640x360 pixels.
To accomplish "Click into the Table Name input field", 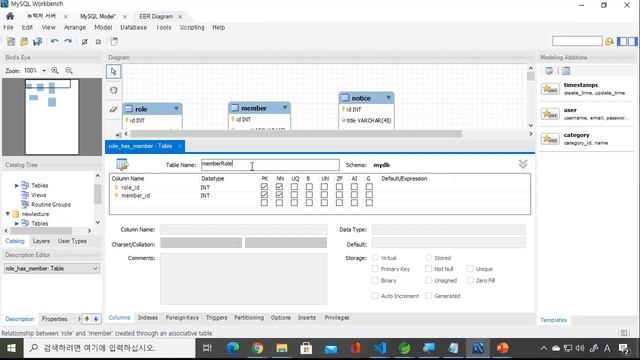I will click(270, 164).
